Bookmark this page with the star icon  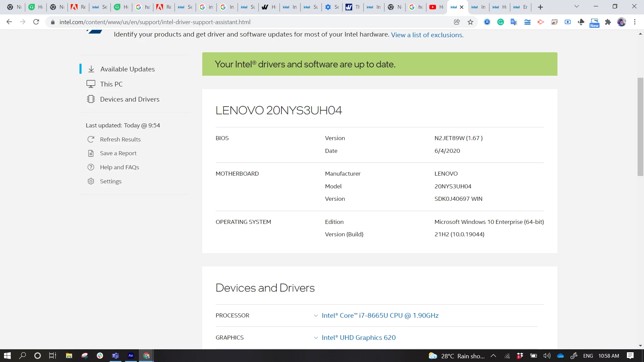[x=470, y=22]
